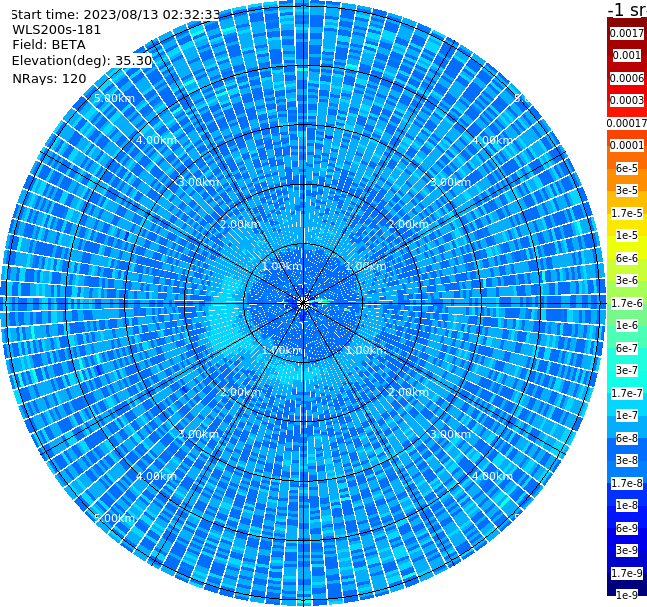The image size is (647, 607).
Task: Select the 1e-9 colorbar bottom label
Action: click(627, 595)
